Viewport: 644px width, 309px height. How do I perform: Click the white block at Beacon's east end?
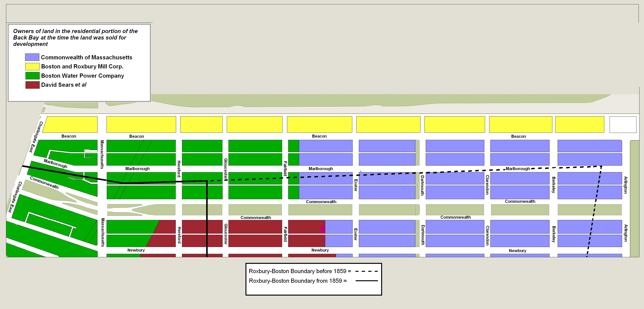623,125
